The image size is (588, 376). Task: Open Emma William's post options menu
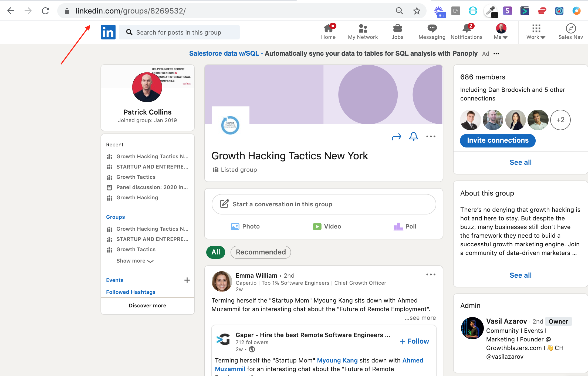click(x=431, y=274)
